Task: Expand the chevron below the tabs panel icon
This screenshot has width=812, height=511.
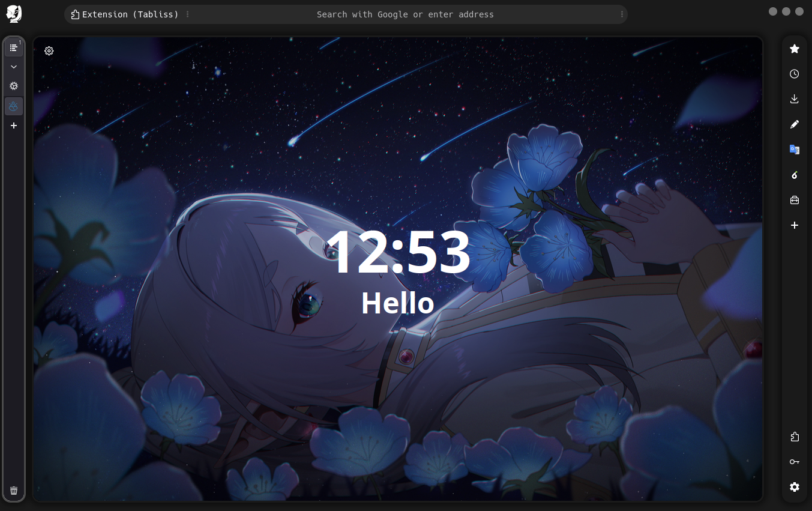Action: [x=14, y=67]
